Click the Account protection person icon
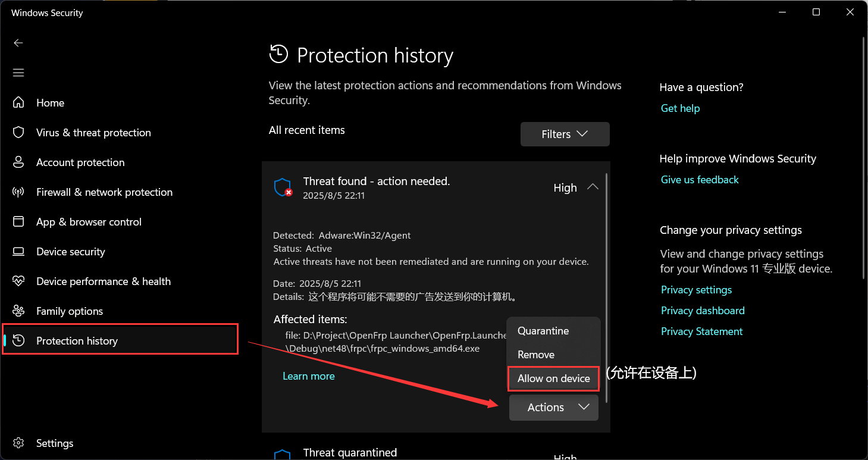Viewport: 868px width, 460px height. (18, 162)
